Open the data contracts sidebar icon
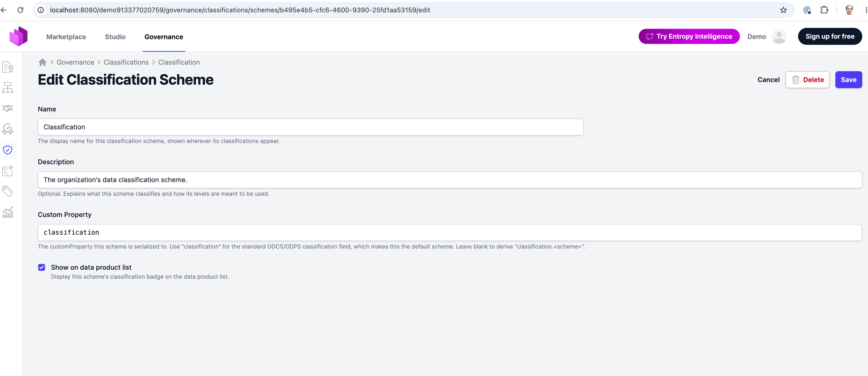868x376 pixels. 8,67
